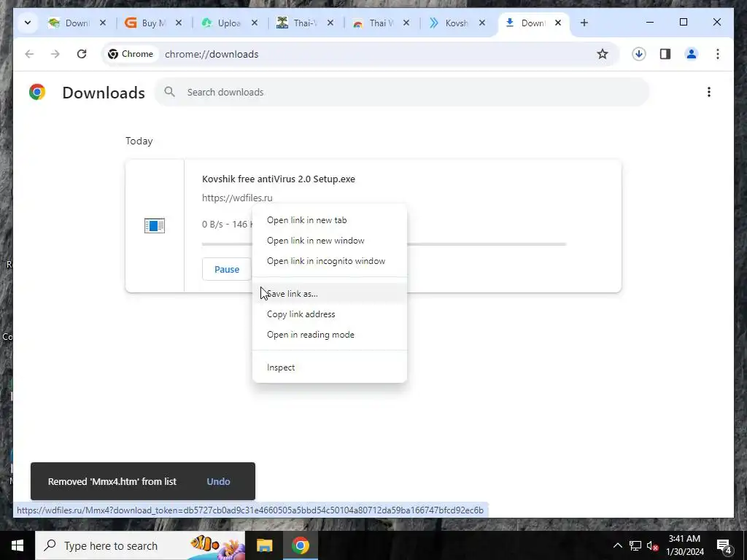Toggle the side panel icon

click(665, 54)
